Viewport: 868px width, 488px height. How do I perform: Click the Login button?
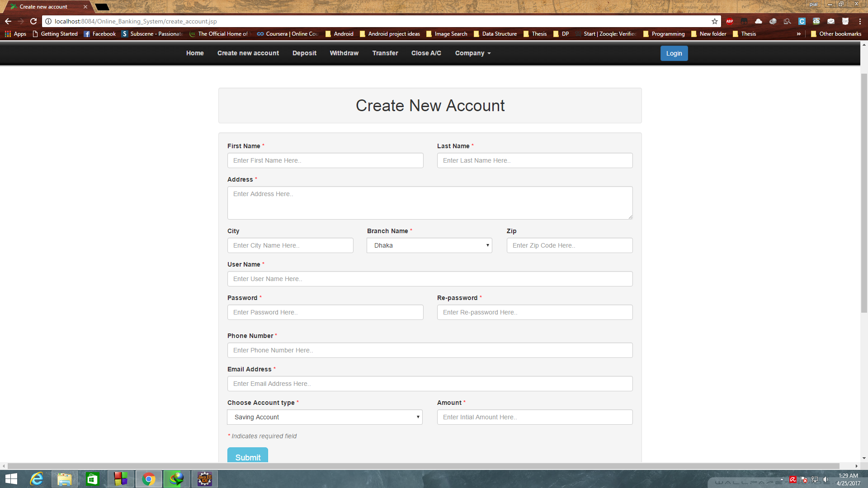(674, 53)
